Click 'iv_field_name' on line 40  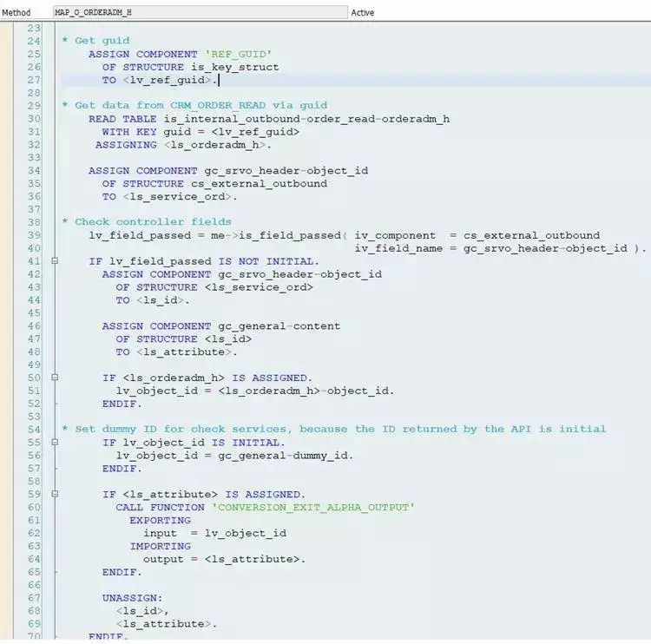pyautogui.click(x=398, y=249)
